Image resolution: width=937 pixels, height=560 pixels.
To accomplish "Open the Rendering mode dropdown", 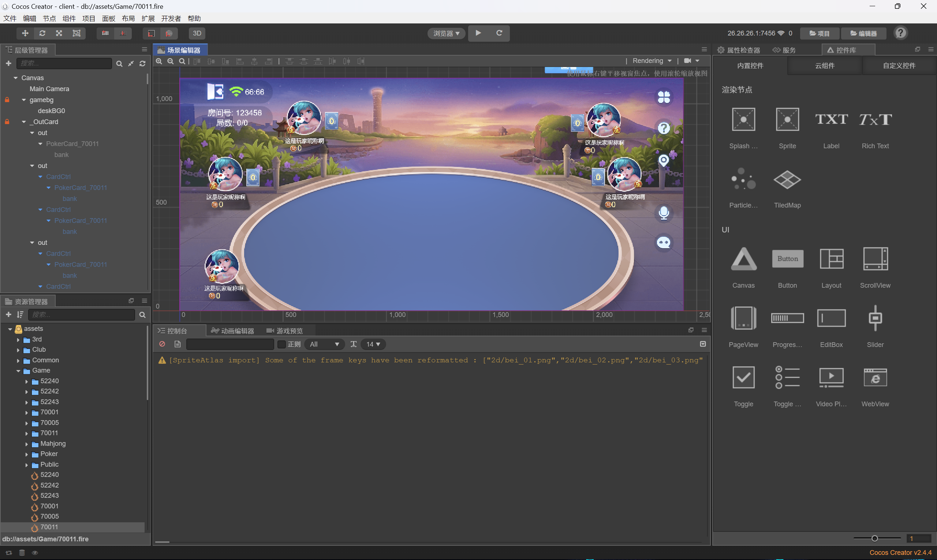I will 652,61.
